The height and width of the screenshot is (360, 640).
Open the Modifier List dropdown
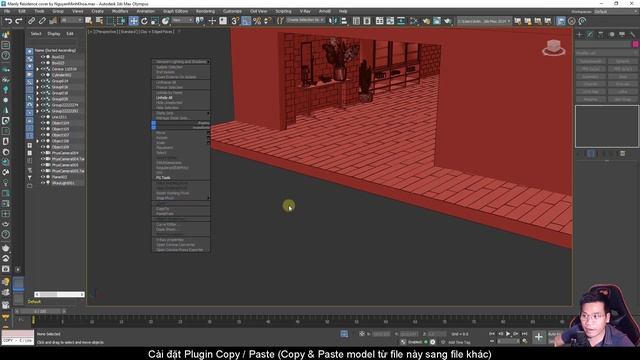pyautogui.click(x=606, y=53)
